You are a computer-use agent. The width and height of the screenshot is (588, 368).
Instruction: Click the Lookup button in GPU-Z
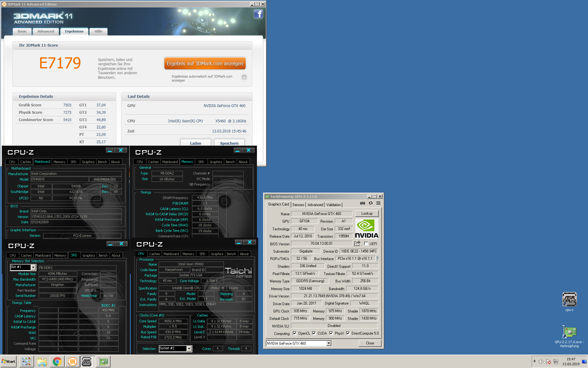[x=367, y=214]
